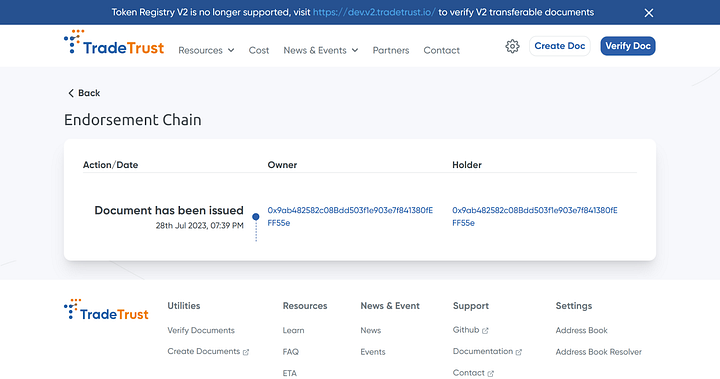Open Verify Documents in footer
This screenshot has width=720, height=379.
pyautogui.click(x=201, y=330)
